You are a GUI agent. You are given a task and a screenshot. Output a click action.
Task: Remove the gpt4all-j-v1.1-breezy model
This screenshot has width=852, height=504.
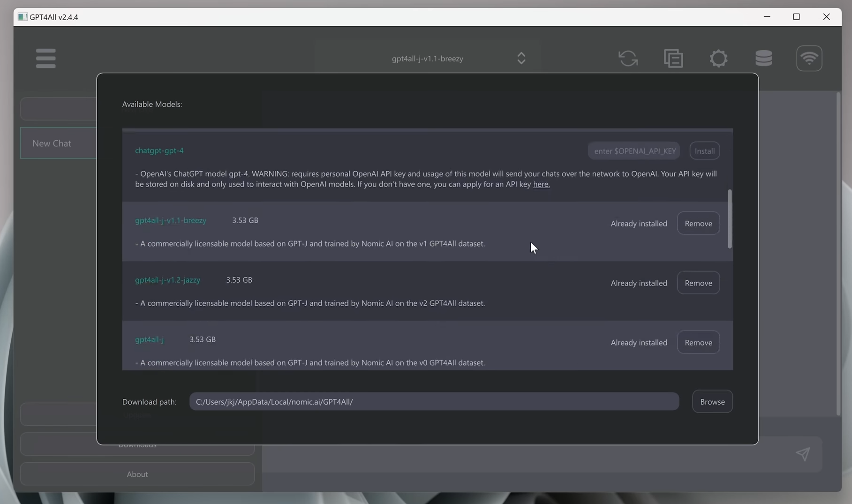(x=698, y=223)
